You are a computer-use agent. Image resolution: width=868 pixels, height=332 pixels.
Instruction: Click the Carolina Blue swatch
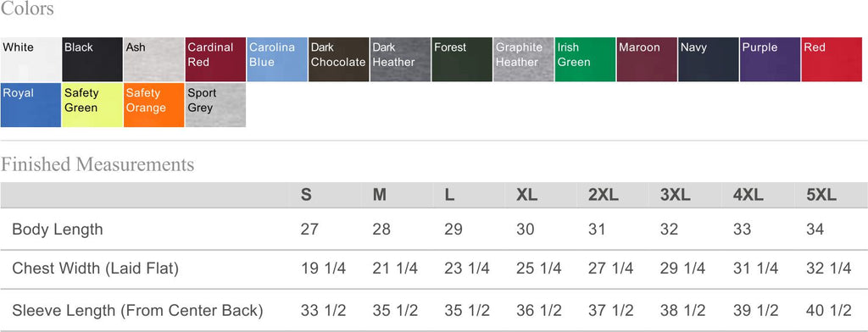coord(277,60)
